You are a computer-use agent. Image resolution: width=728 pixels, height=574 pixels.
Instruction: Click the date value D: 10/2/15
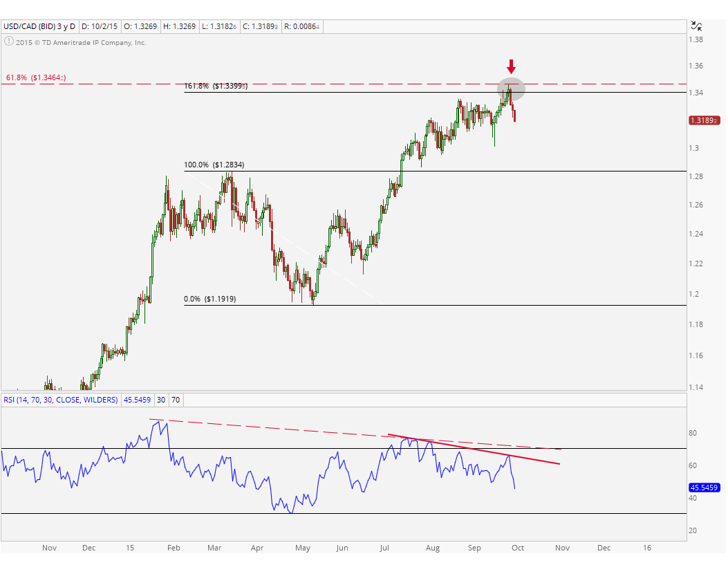pos(100,26)
